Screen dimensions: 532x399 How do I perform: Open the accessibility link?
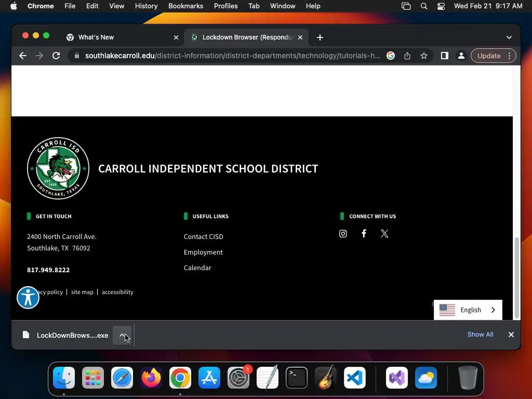click(x=117, y=292)
